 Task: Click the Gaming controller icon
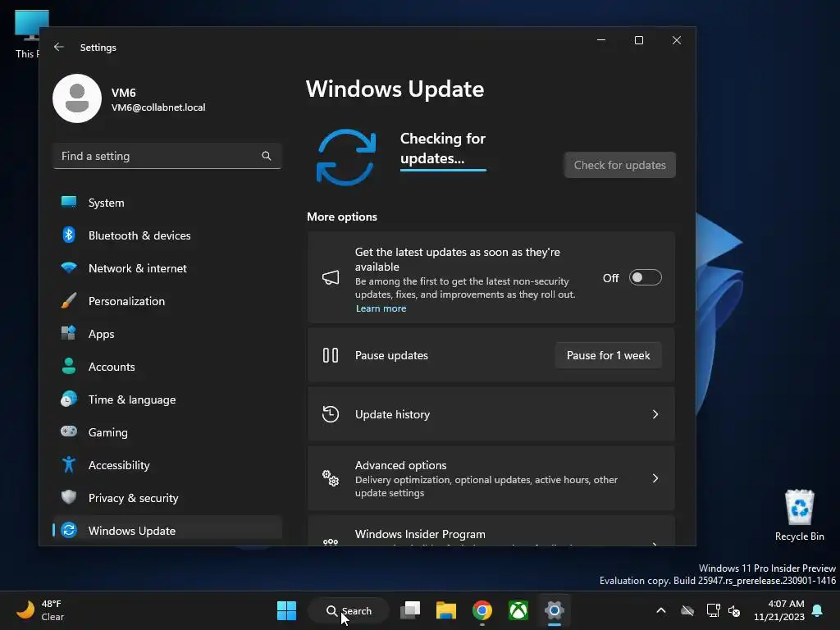[x=69, y=431]
